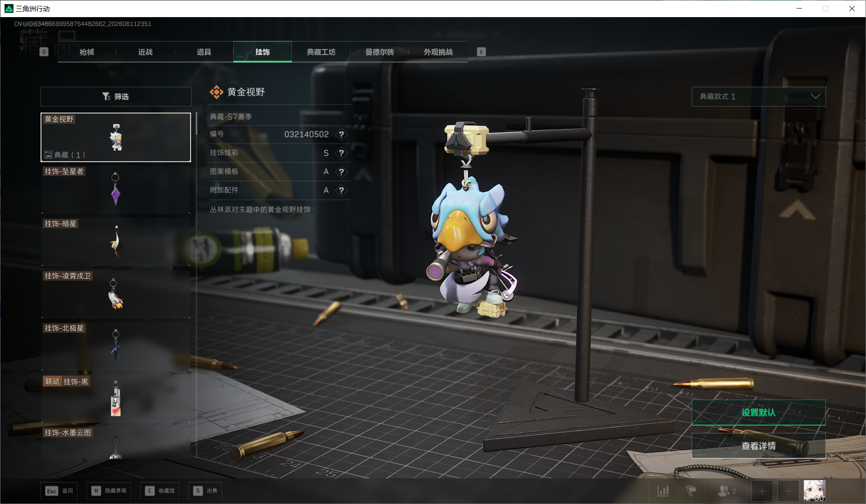866x504 pixels.
Task: Open the C 收藏馆 button
Action: [x=160, y=490]
